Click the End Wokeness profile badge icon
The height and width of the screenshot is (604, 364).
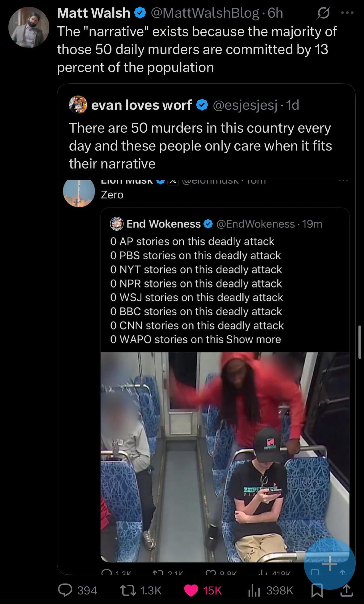point(117,223)
